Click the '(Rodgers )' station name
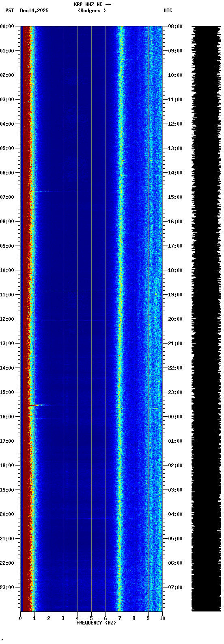Screen dimensions: 224x644 (92, 11)
